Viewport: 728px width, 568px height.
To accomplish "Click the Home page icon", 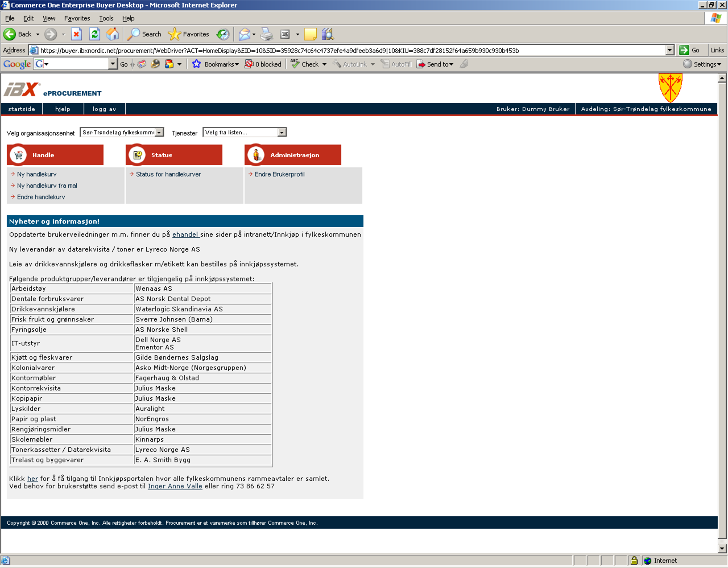I will coord(113,34).
